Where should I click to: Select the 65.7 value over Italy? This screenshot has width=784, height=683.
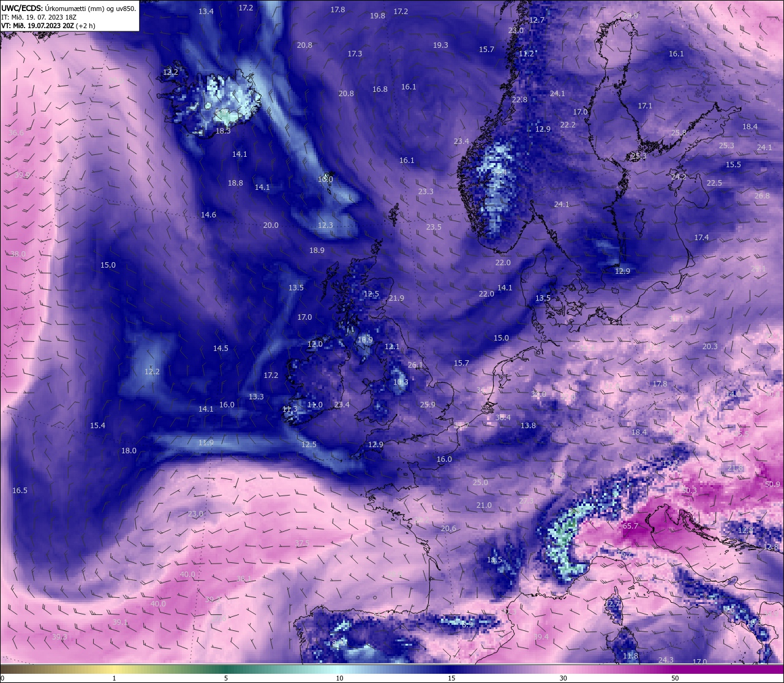click(630, 526)
